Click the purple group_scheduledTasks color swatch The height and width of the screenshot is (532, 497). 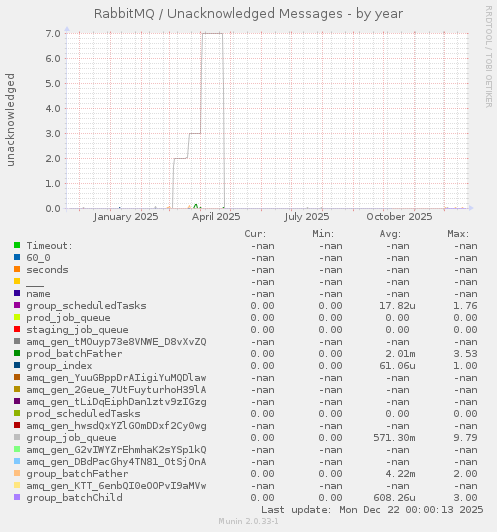pos(17,305)
